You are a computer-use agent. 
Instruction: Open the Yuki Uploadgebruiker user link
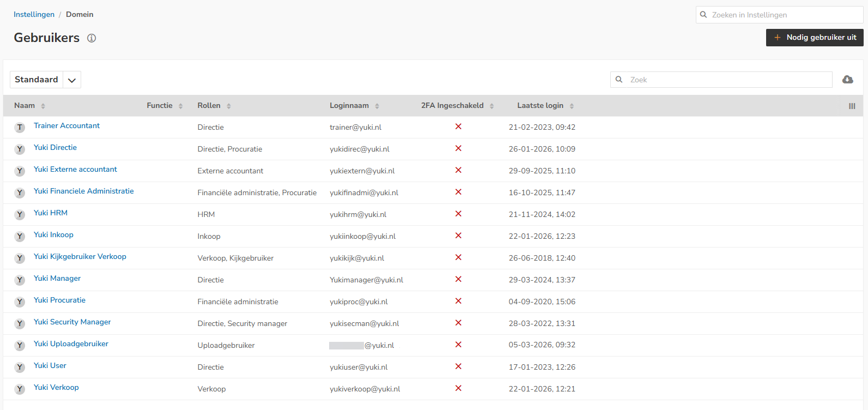click(x=71, y=344)
